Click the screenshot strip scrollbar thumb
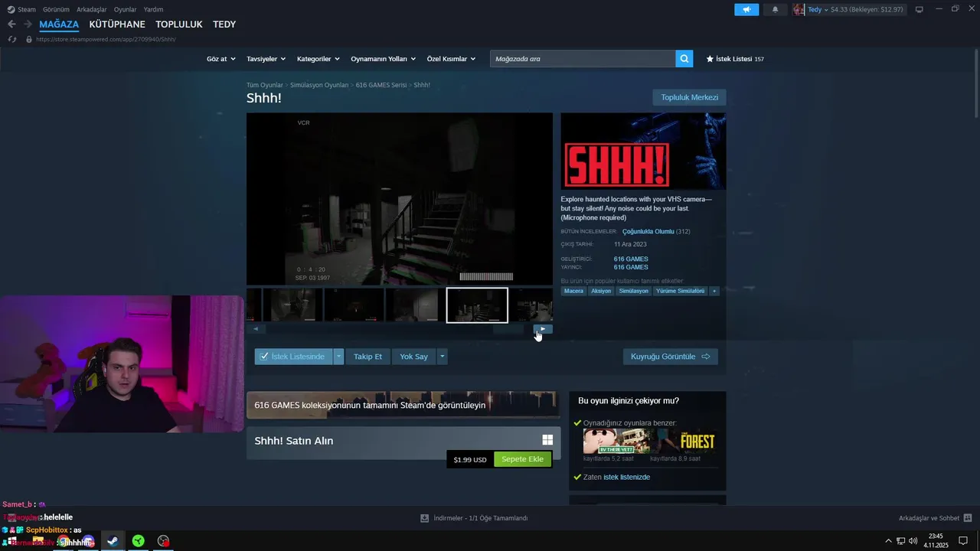Screen dimensions: 980x551 (x=509, y=329)
